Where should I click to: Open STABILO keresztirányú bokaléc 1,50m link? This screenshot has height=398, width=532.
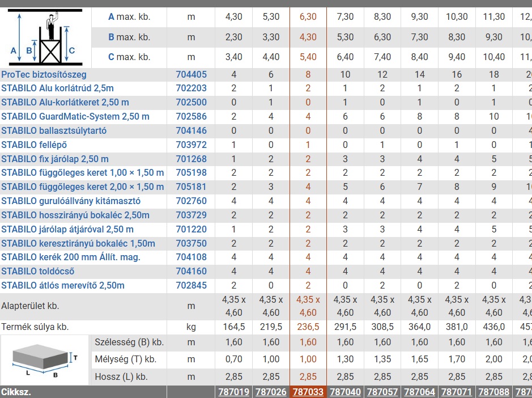pos(78,243)
